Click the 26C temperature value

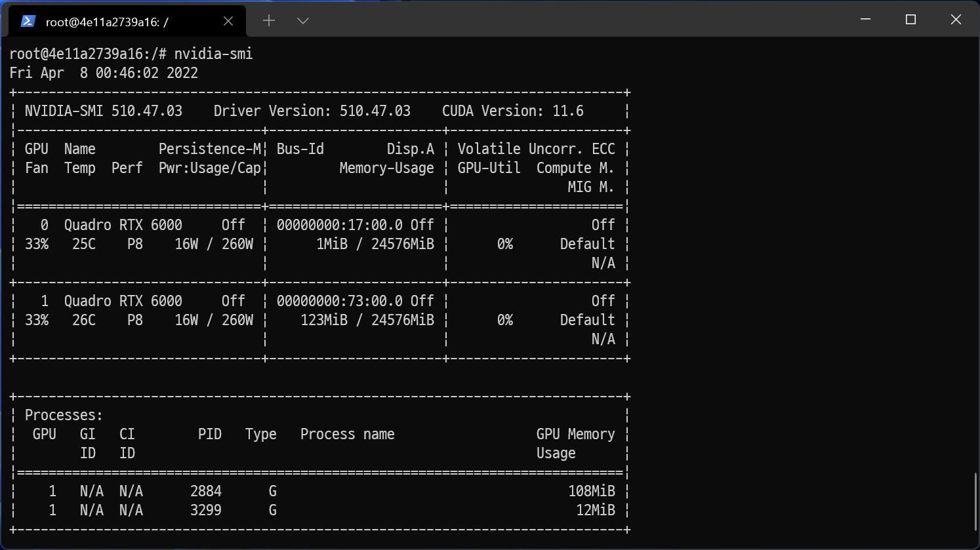pos(84,320)
